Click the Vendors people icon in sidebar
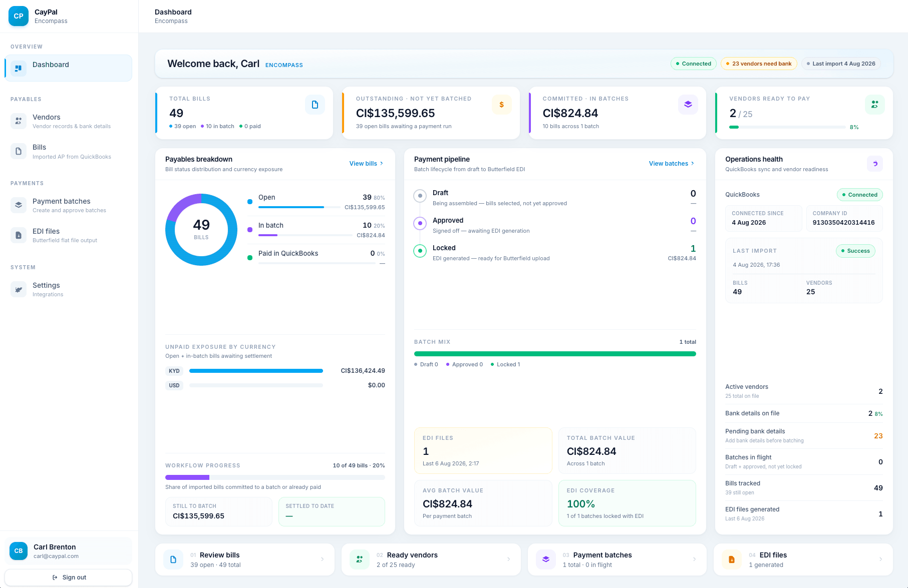The width and height of the screenshot is (908, 588). click(x=19, y=121)
